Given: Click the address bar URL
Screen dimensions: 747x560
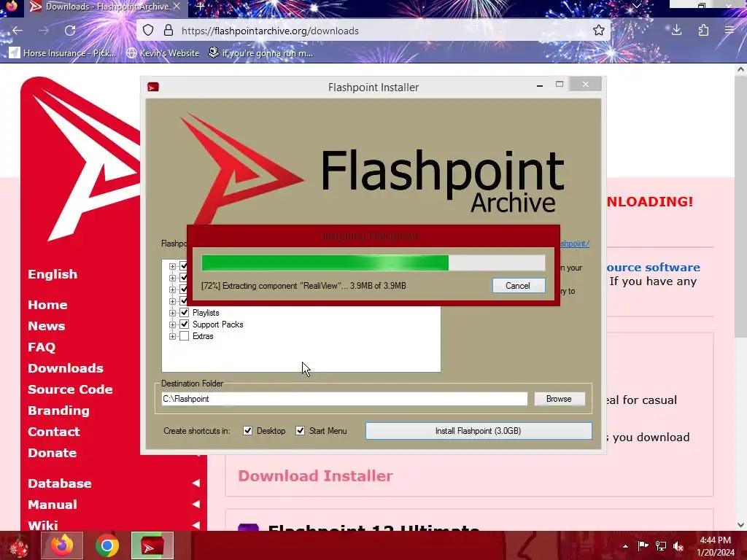Looking at the screenshot, I should [x=270, y=31].
